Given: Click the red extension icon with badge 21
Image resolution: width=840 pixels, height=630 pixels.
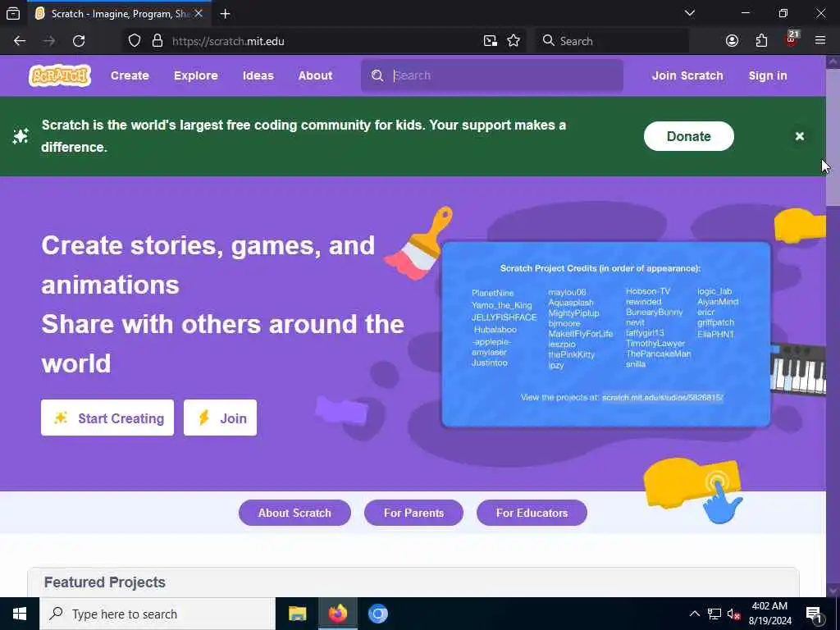Looking at the screenshot, I should coord(792,39).
